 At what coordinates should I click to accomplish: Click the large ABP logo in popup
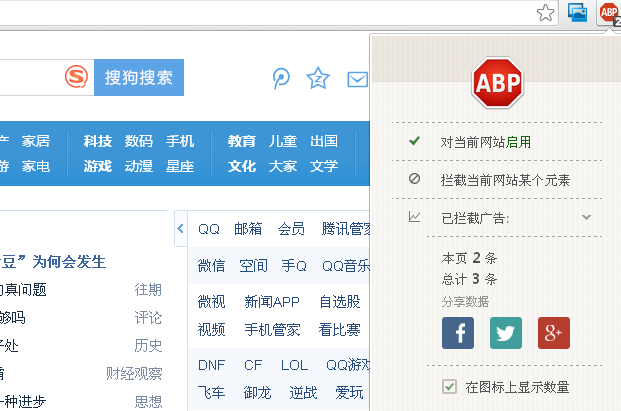pos(498,83)
